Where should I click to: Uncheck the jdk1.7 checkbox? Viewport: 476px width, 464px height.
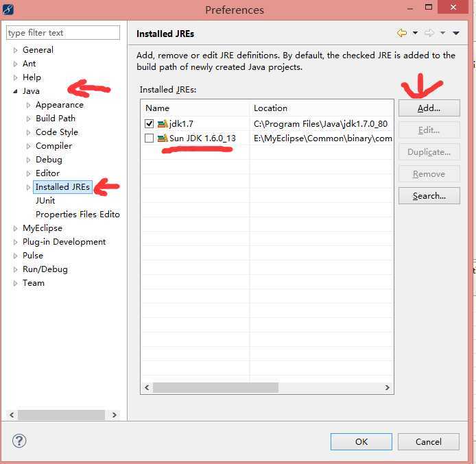(149, 124)
